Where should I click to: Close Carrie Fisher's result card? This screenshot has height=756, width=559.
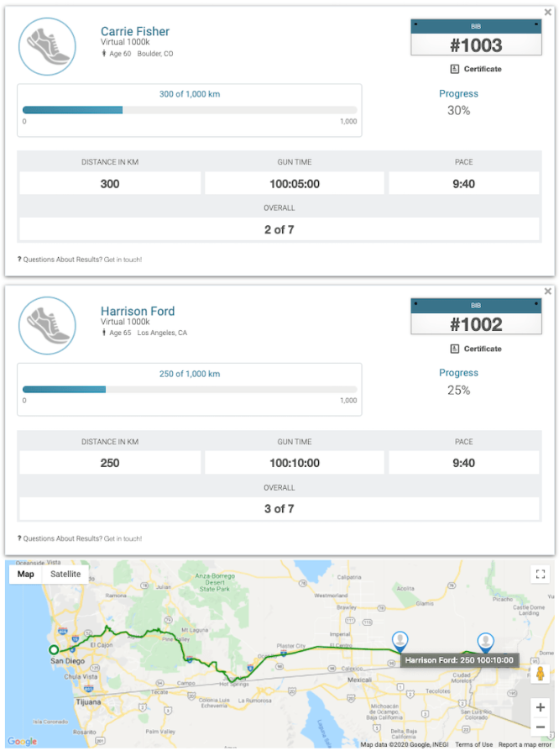click(x=547, y=12)
